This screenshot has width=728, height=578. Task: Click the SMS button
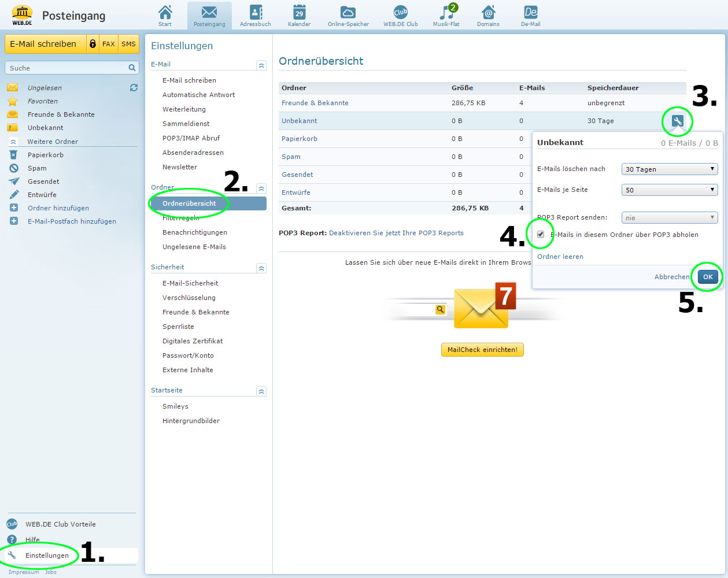(128, 44)
